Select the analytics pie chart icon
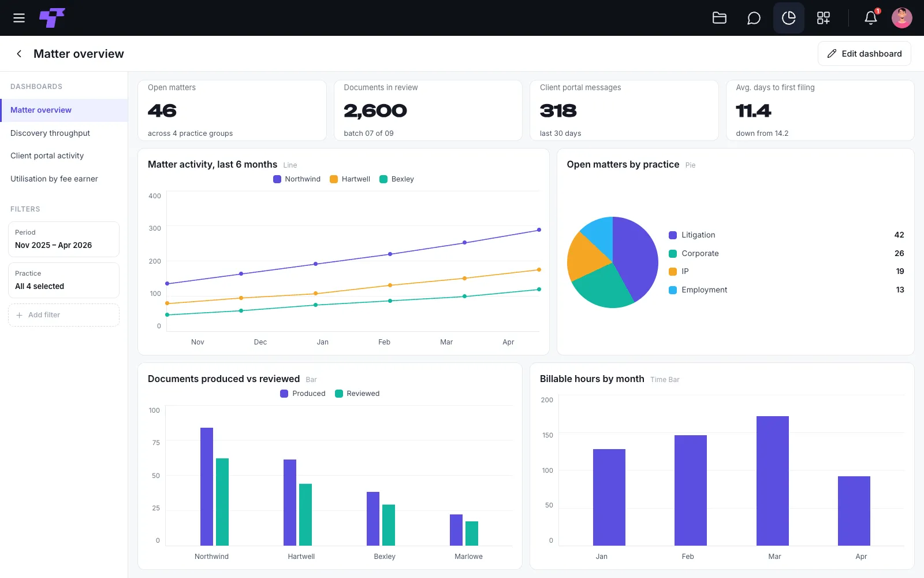 [x=789, y=18]
